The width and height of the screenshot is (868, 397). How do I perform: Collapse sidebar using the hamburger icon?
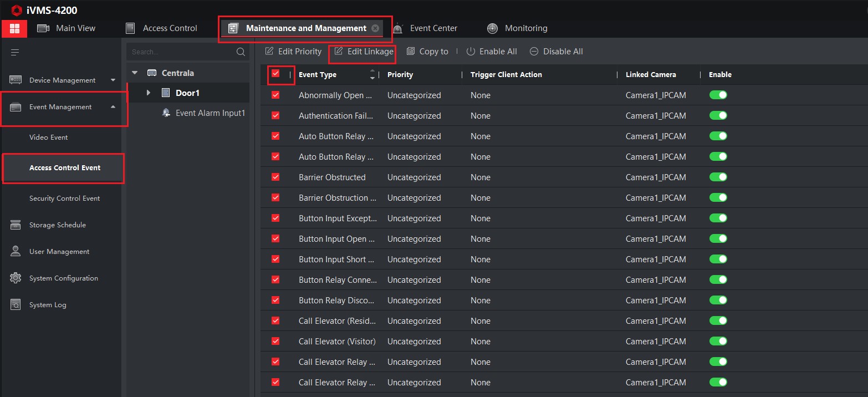click(15, 52)
